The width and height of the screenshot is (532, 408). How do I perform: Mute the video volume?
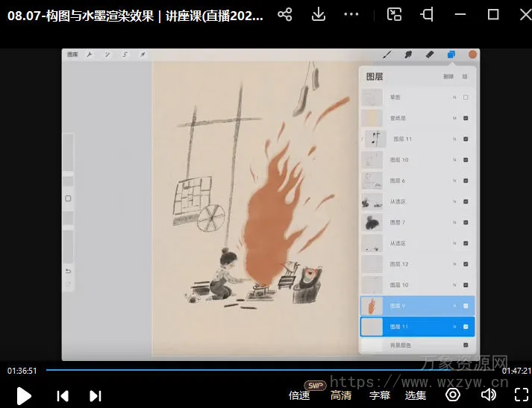[x=489, y=395]
